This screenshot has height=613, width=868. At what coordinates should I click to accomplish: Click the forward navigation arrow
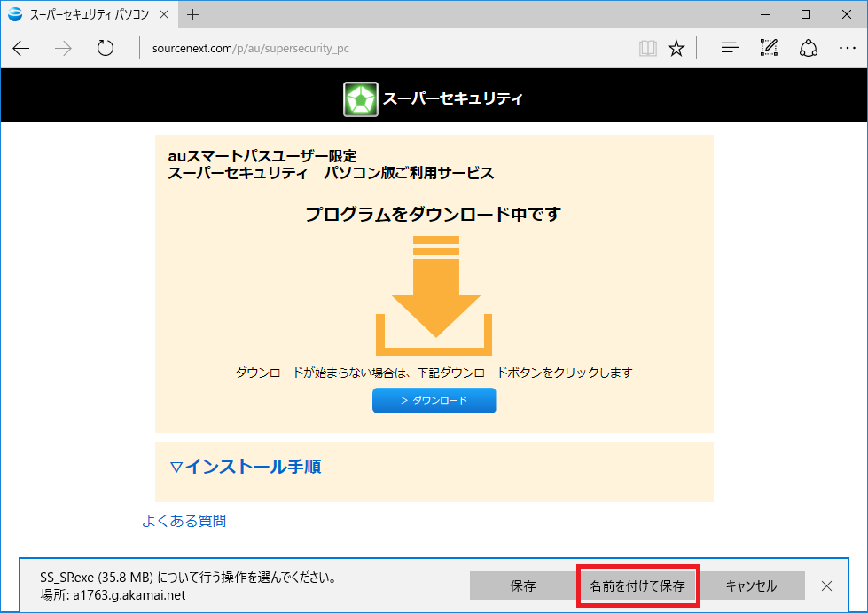pyautogui.click(x=63, y=49)
